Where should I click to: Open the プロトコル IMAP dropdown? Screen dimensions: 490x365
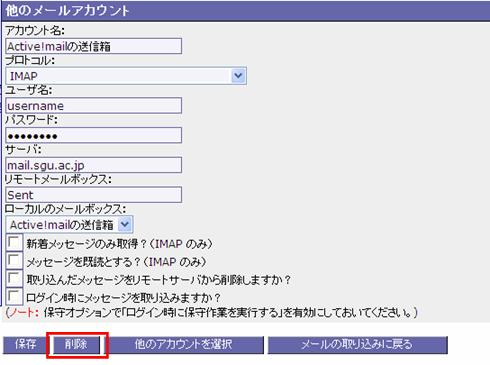pos(126,76)
